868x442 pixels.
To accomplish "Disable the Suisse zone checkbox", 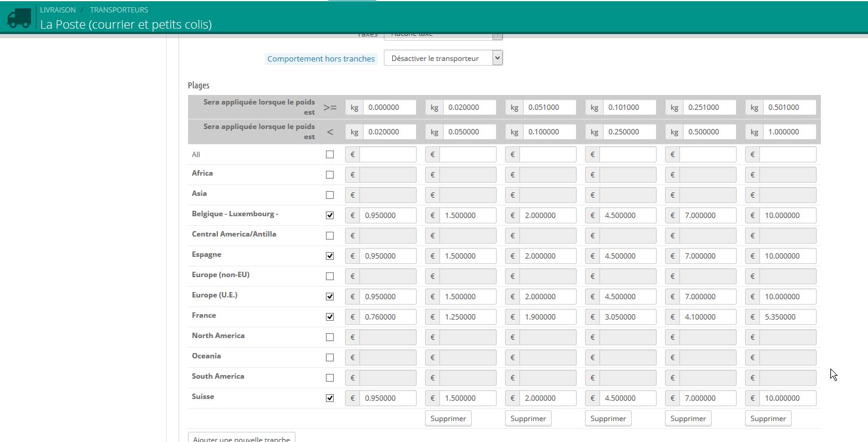I will [330, 398].
